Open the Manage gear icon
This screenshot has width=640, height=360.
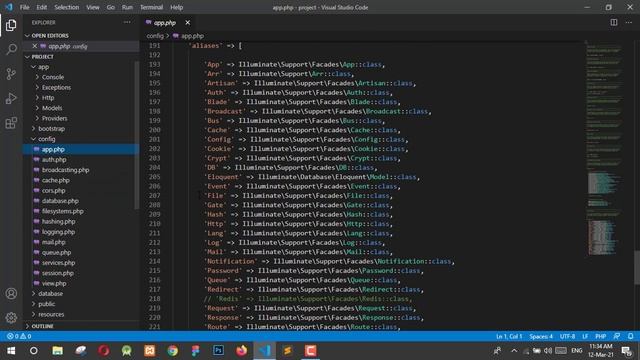coord(11,318)
